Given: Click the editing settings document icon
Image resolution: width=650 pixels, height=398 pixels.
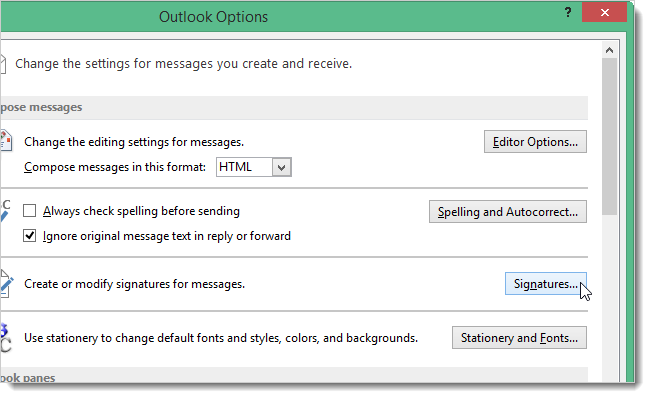Looking at the screenshot, I should click(6, 141).
